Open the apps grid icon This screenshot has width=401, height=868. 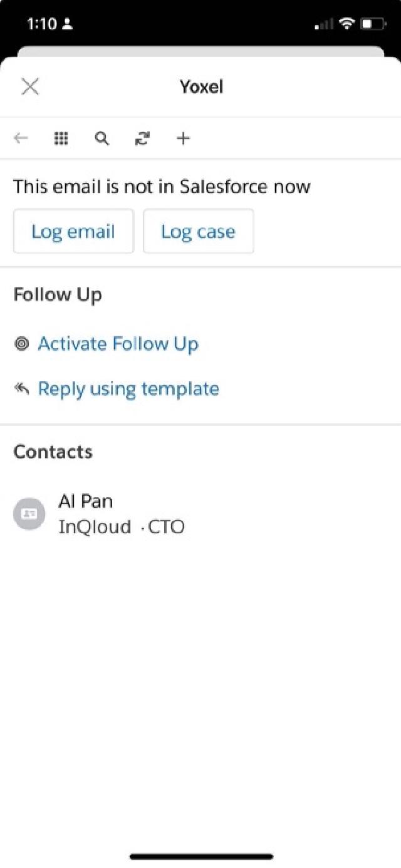(x=61, y=138)
